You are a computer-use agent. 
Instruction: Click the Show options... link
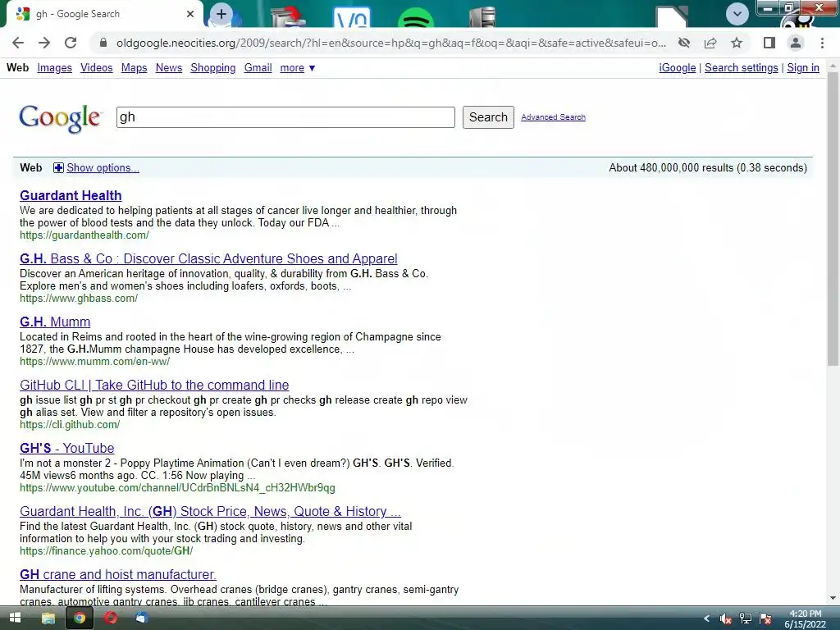pos(103,168)
